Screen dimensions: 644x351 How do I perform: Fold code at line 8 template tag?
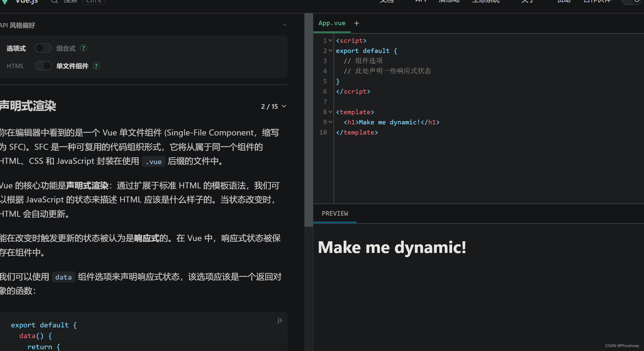coord(330,112)
